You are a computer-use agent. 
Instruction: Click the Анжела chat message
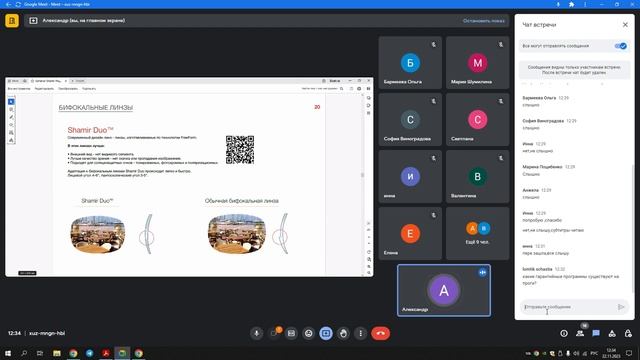[x=537, y=194]
